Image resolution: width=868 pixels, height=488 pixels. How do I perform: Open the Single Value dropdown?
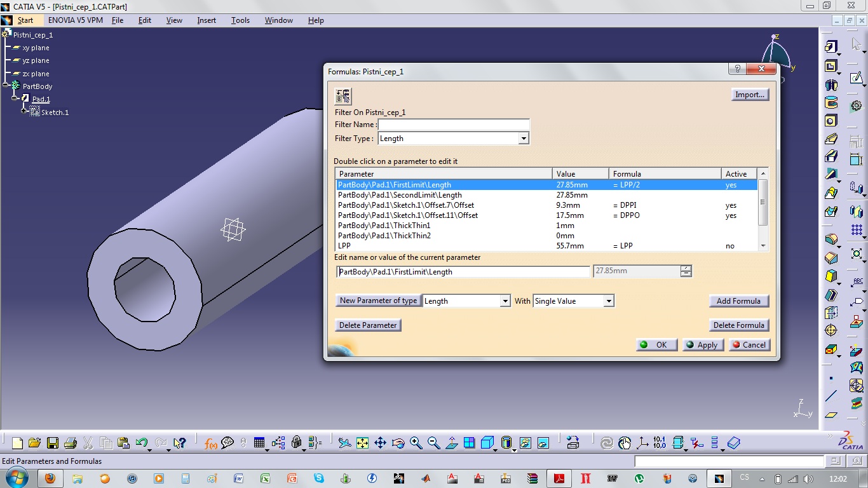[x=609, y=301]
